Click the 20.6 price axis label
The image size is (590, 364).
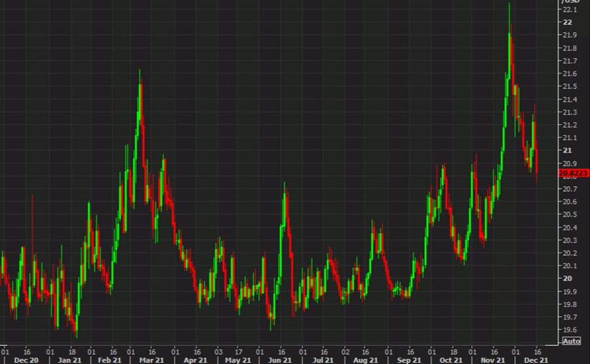tap(570, 202)
